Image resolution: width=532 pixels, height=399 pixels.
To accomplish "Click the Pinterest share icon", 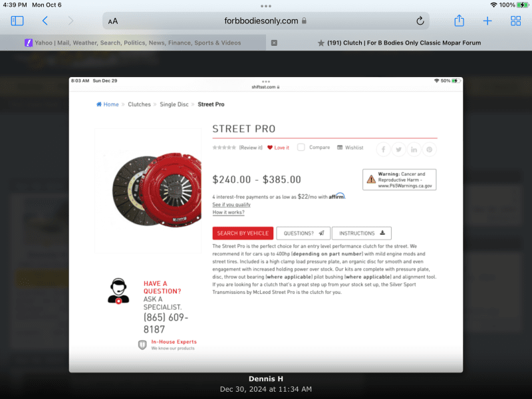I will (x=429, y=150).
